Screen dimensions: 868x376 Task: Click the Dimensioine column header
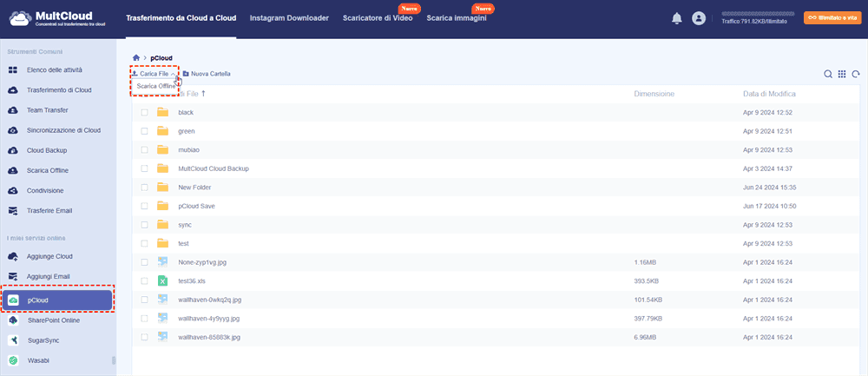click(654, 94)
